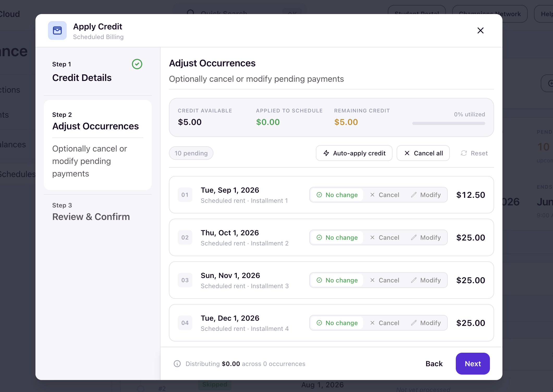
Task: Click Scheduled rent · Installment 2 text
Action: click(244, 243)
